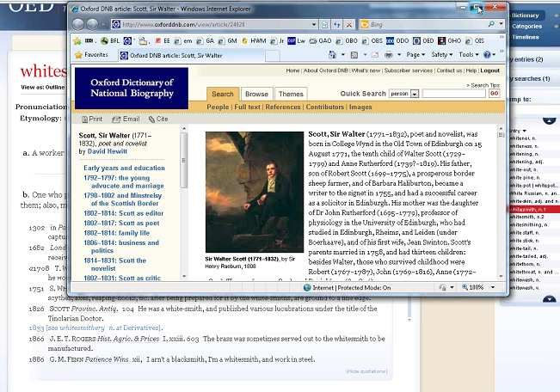
Task: Open the Safety menu dropdown
Action: coord(443,54)
